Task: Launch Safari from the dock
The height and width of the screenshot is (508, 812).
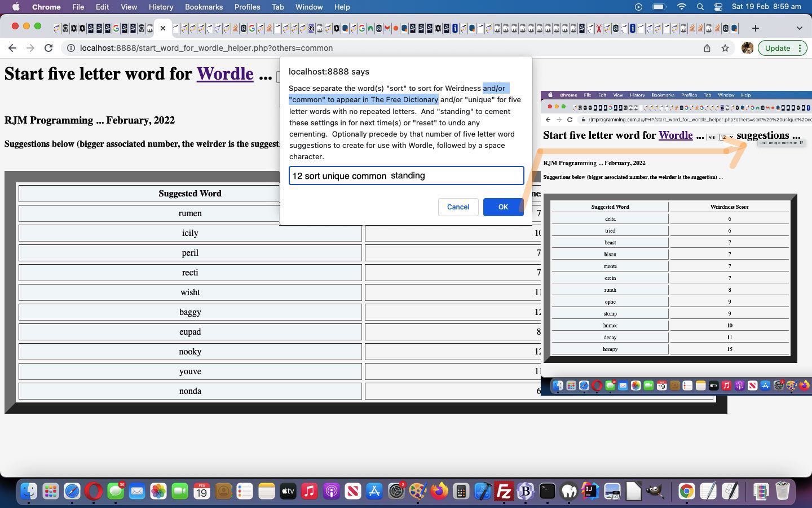Action: (72, 492)
